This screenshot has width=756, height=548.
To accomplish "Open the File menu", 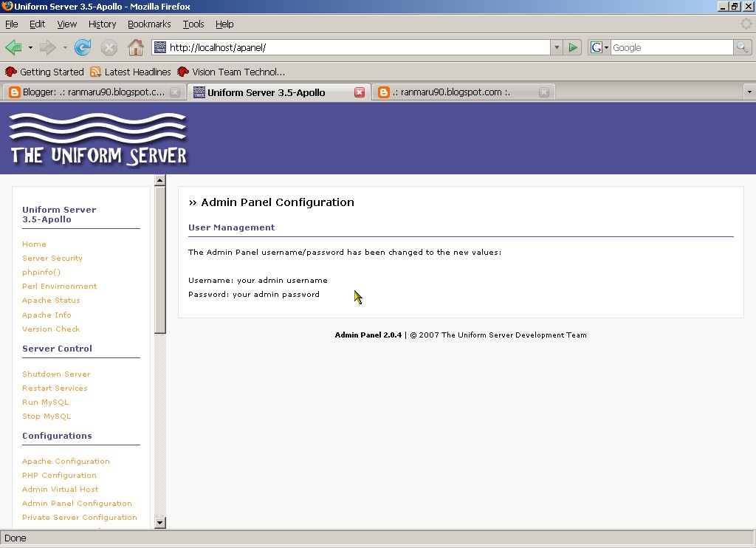I will 12,24.
